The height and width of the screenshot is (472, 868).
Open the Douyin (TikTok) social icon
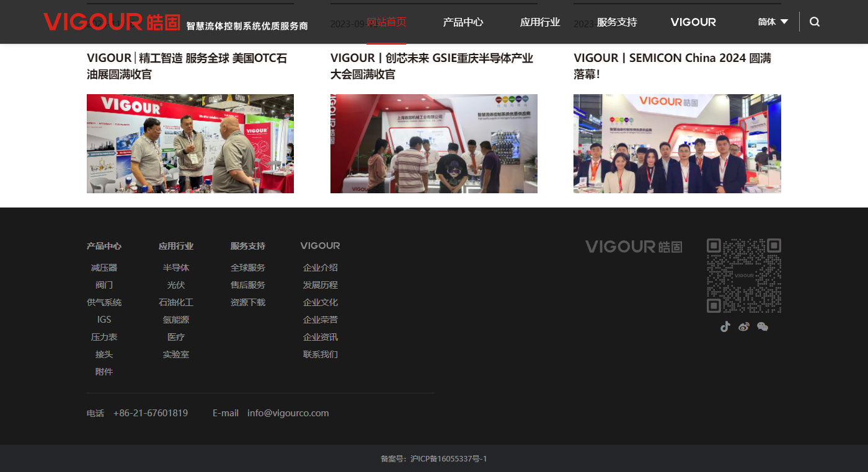pyautogui.click(x=725, y=326)
